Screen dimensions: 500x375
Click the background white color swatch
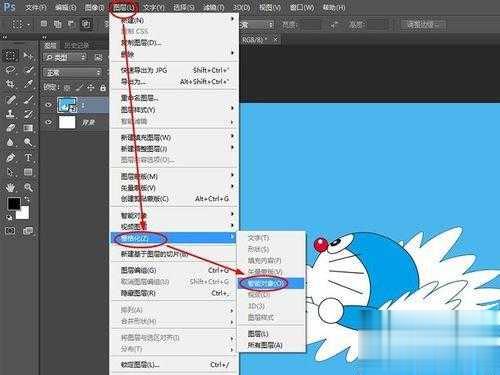[x=23, y=213]
